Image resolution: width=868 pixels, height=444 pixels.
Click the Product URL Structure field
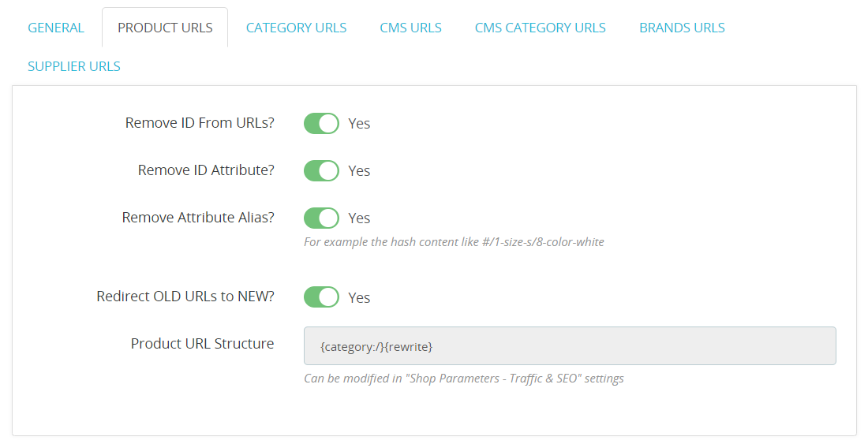point(570,346)
